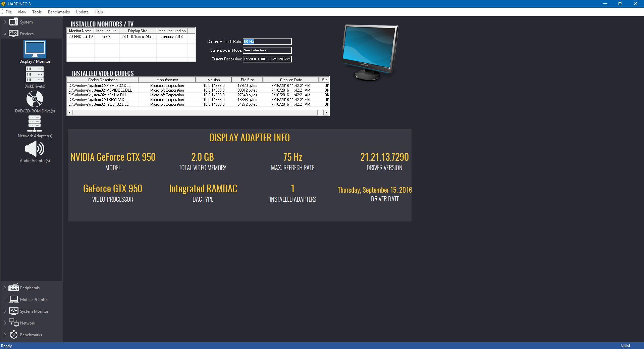Select the MSRLE32.DLL codec row
The image size is (644, 349).
click(x=198, y=86)
